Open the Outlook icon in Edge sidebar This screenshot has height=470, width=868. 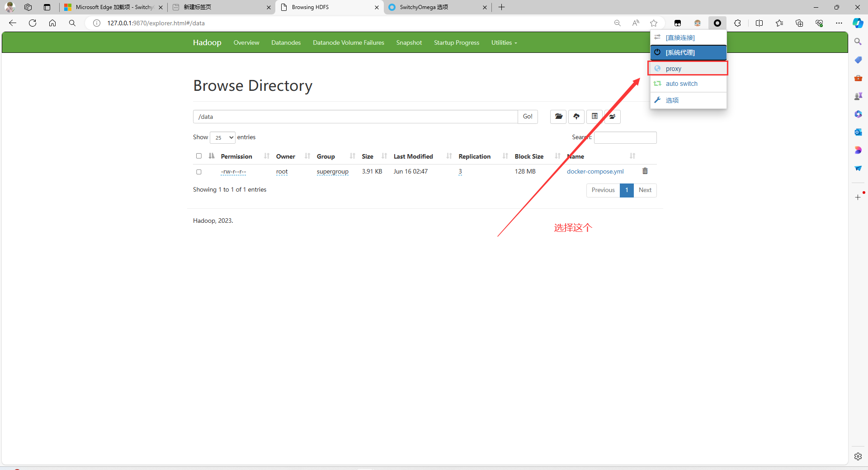[x=858, y=132]
